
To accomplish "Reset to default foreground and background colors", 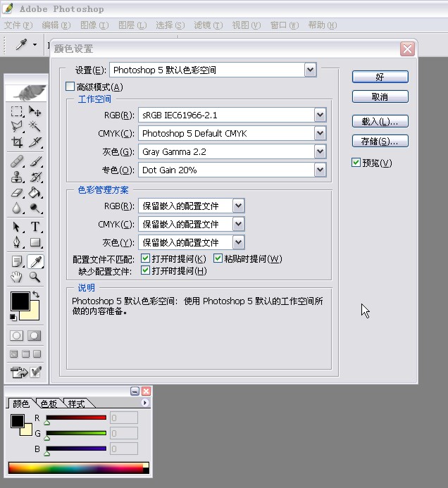I will (x=13, y=317).
